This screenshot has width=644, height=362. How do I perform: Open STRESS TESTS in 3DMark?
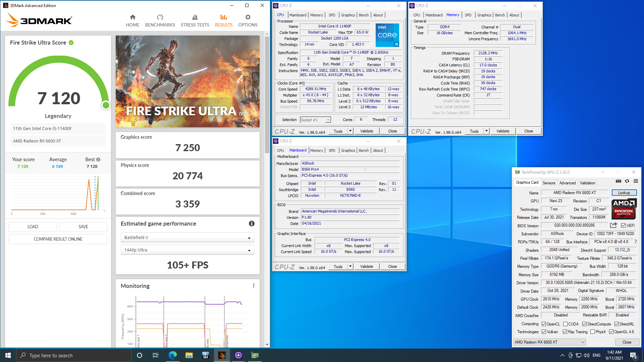[195, 21]
